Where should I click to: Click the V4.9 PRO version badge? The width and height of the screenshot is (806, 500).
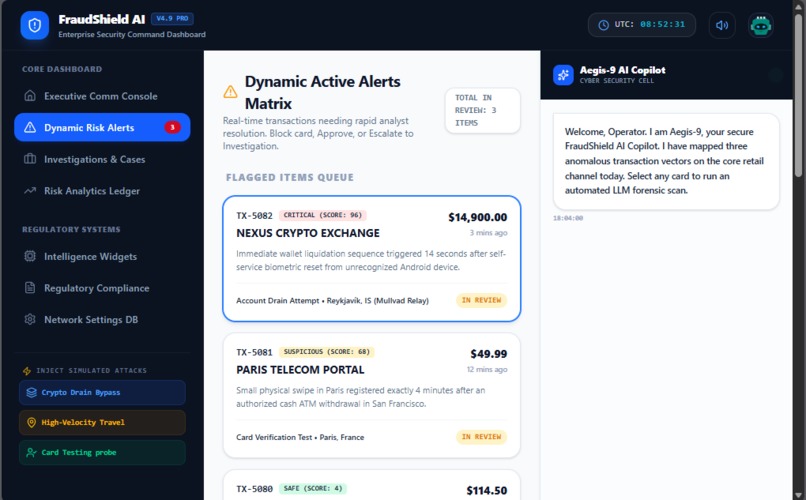pos(172,18)
